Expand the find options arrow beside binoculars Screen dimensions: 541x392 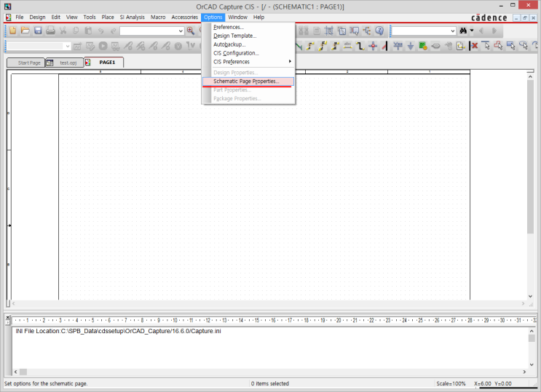472,31
